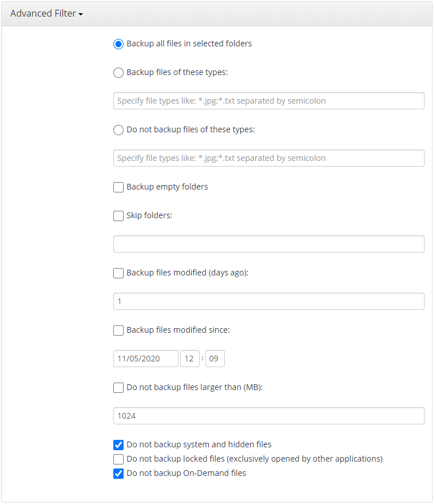
Task: Click the minutes field showing 09
Action: [x=215, y=359]
